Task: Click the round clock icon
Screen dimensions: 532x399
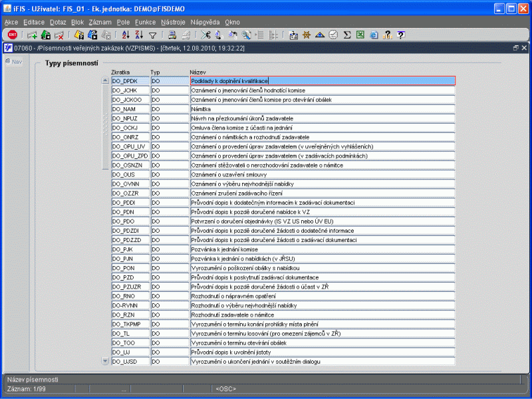Action: 333,35
